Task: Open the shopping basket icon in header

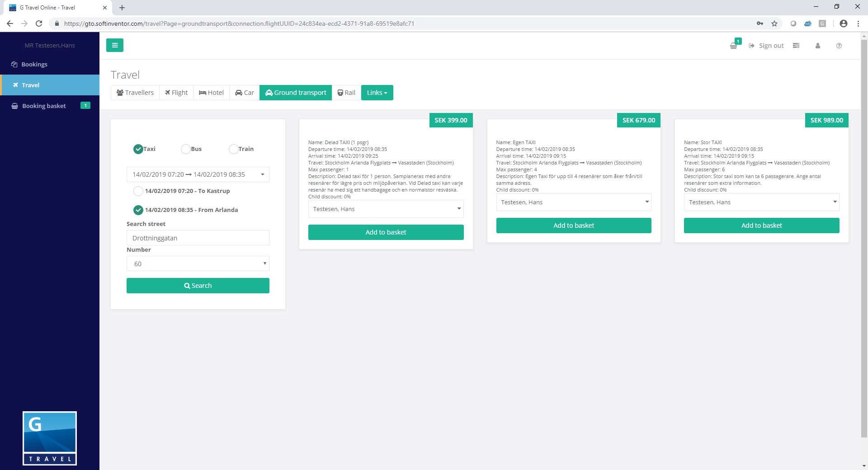Action: pyautogui.click(x=734, y=46)
